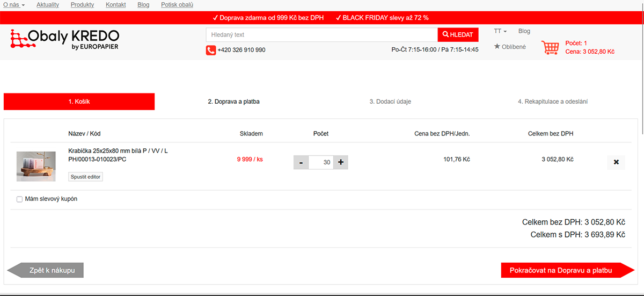Click the Obaly KREDO logo

[64, 40]
